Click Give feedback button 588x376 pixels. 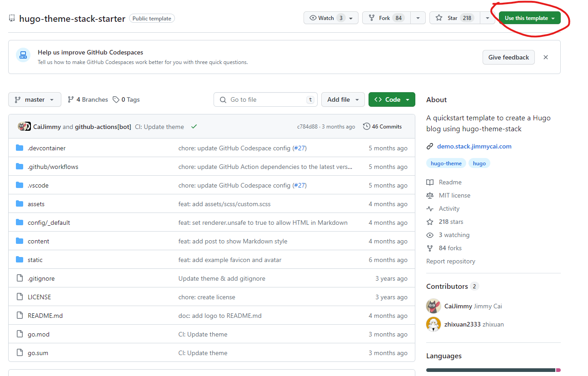click(508, 57)
